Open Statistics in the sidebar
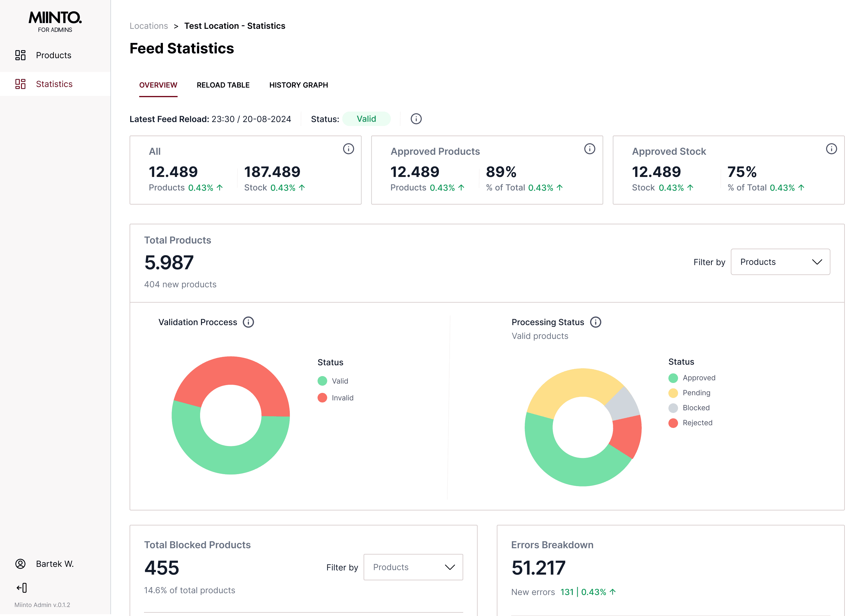Viewport: 864px width, 616px height. tap(54, 84)
